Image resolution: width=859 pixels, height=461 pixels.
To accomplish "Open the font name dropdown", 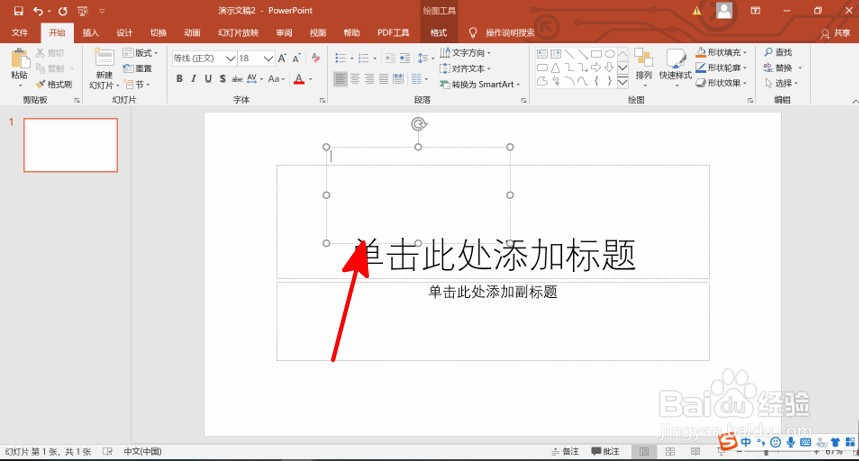I will [x=231, y=58].
